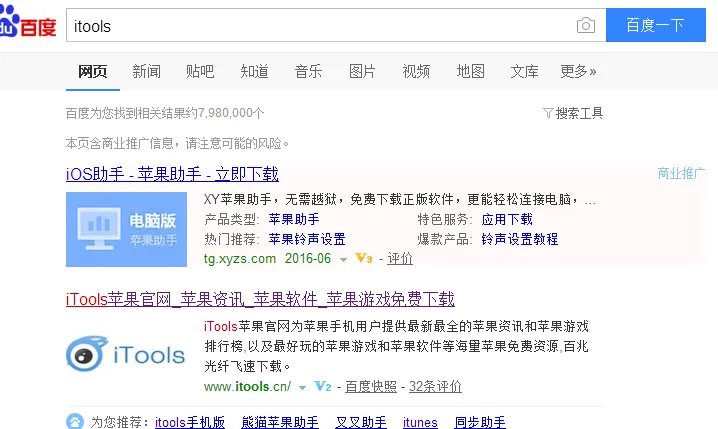The width and height of the screenshot is (718, 429).
Task: Open the 苹果铃声设置 link
Action: tap(307, 239)
